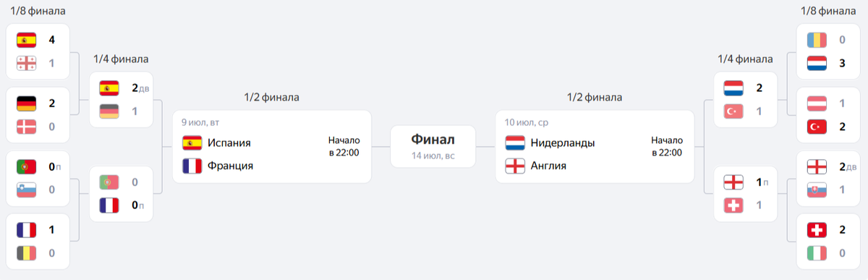Open the Нидерланды–Англия semifinal match card
This screenshot has height=280, width=868.
tap(594, 146)
